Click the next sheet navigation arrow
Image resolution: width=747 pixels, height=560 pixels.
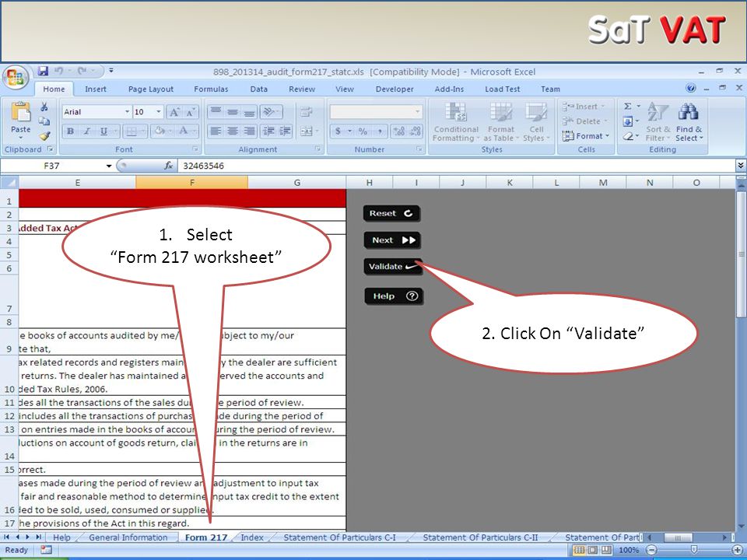click(28, 537)
